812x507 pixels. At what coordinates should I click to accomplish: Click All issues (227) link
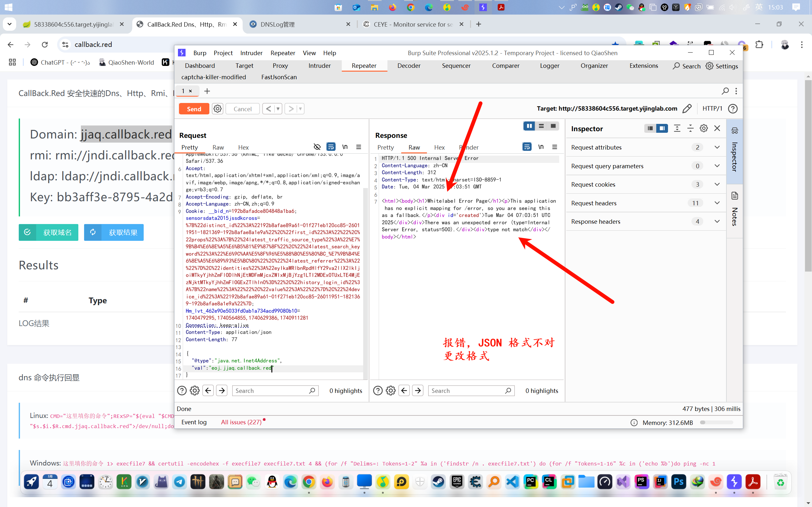coord(241,422)
